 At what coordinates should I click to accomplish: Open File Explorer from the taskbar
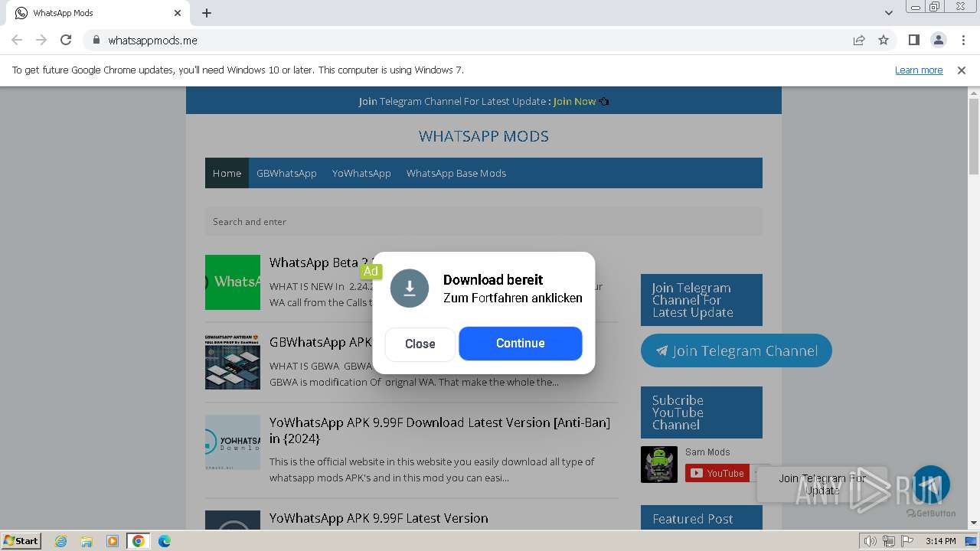click(x=87, y=541)
